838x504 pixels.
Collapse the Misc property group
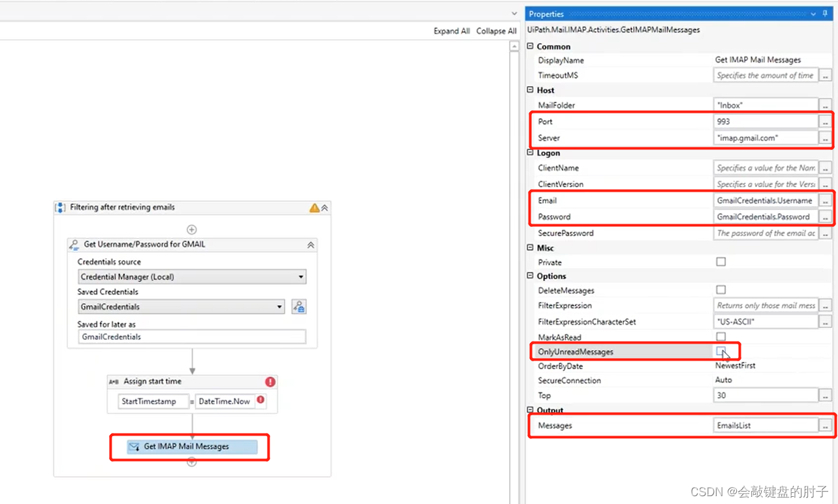pos(531,248)
